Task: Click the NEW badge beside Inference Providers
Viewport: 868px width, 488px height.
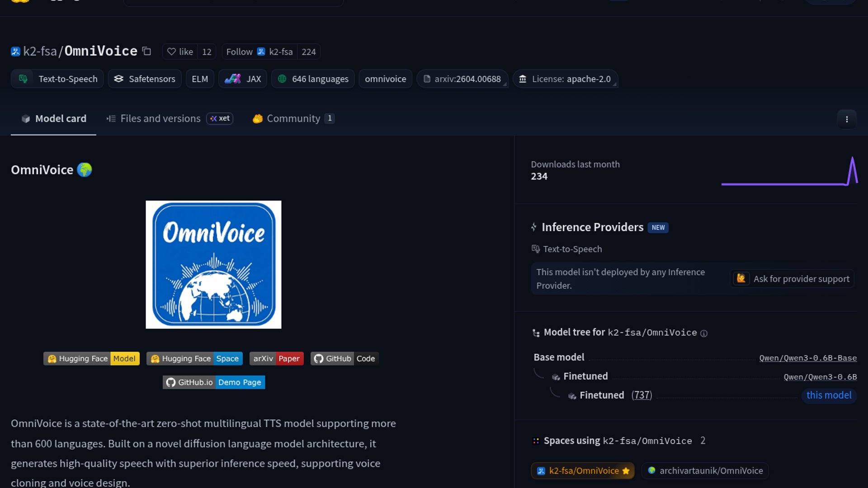Action: (x=658, y=228)
